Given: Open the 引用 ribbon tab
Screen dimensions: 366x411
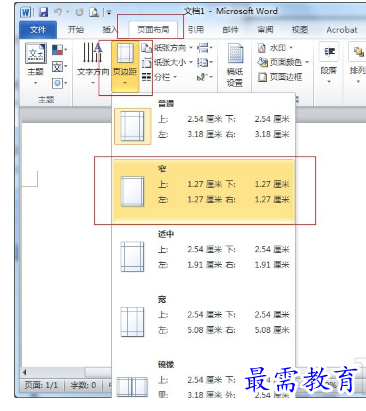Looking at the screenshot, I should pyautogui.click(x=196, y=30).
